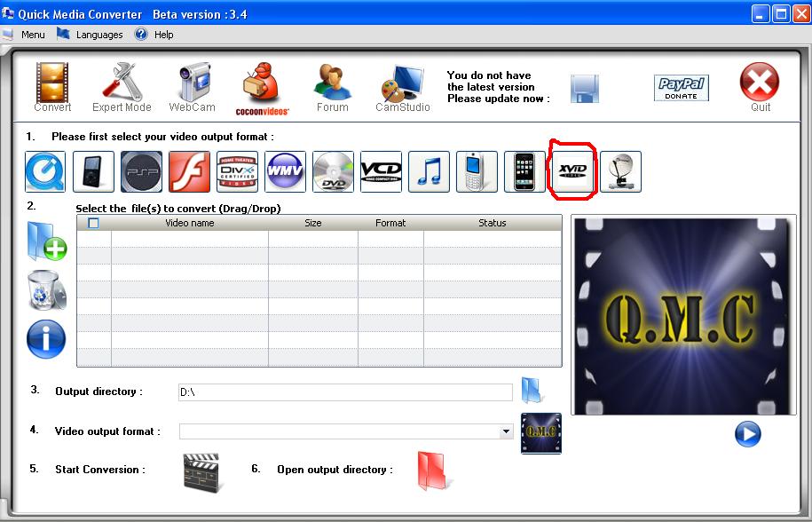Screen dimensions: 812x522
Task: Click the floppy disk update icon
Action: pos(585,89)
